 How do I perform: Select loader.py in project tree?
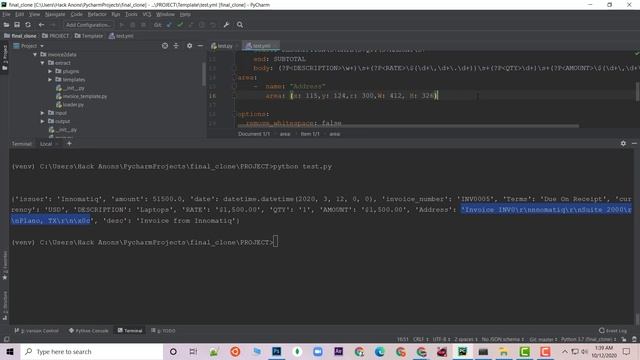[x=69, y=105]
